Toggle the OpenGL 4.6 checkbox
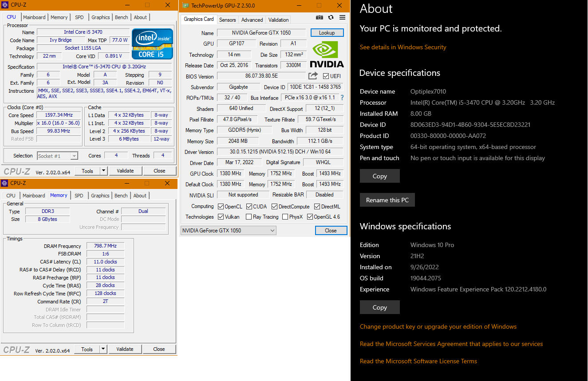 (x=309, y=217)
